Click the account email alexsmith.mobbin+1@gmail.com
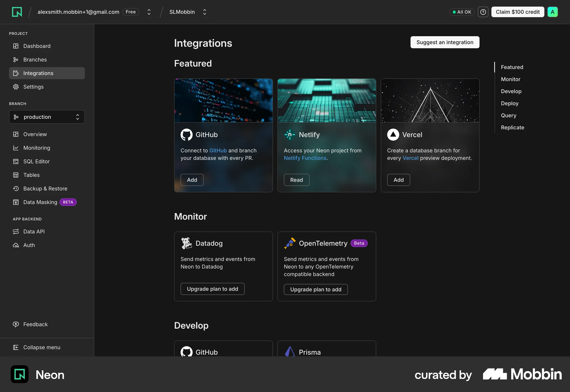Viewport: 570px width, 392px height. 78,12
